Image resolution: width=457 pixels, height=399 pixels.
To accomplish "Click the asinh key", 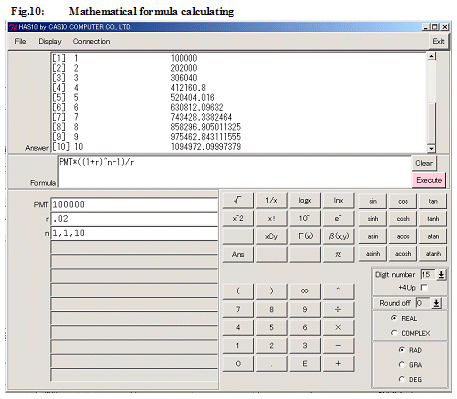I will coord(373,254).
